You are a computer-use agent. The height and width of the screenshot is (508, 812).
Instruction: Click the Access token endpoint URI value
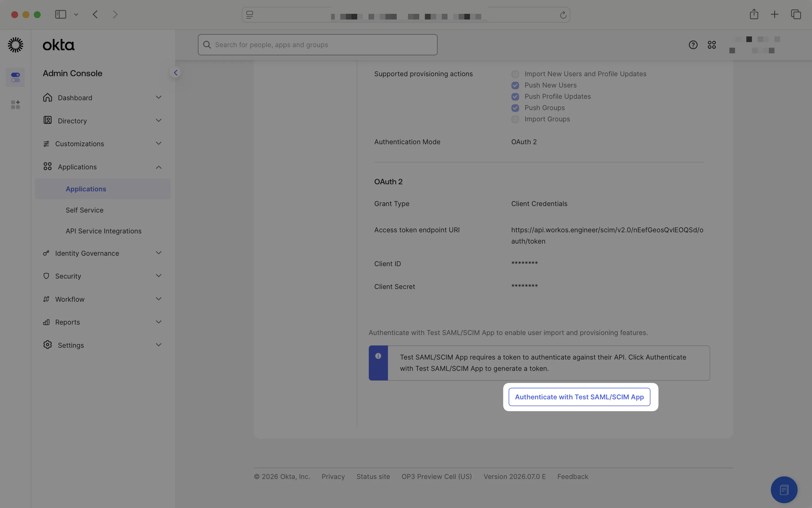point(607,236)
